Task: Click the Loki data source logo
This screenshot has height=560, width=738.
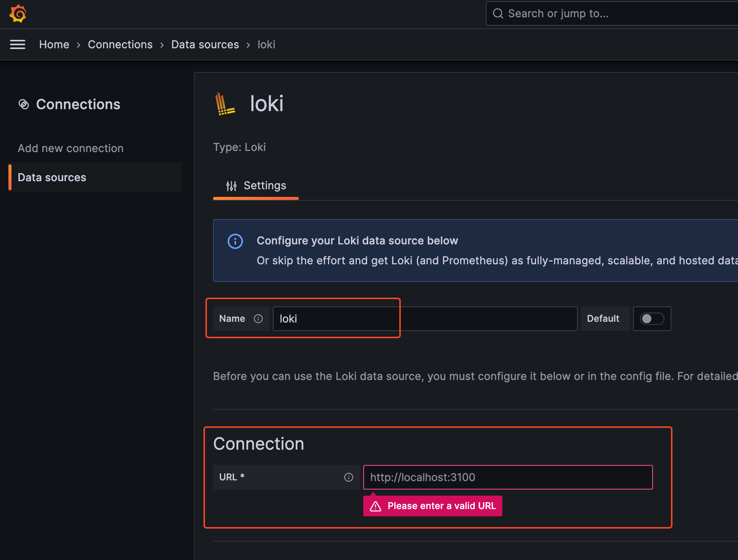Action: click(225, 104)
